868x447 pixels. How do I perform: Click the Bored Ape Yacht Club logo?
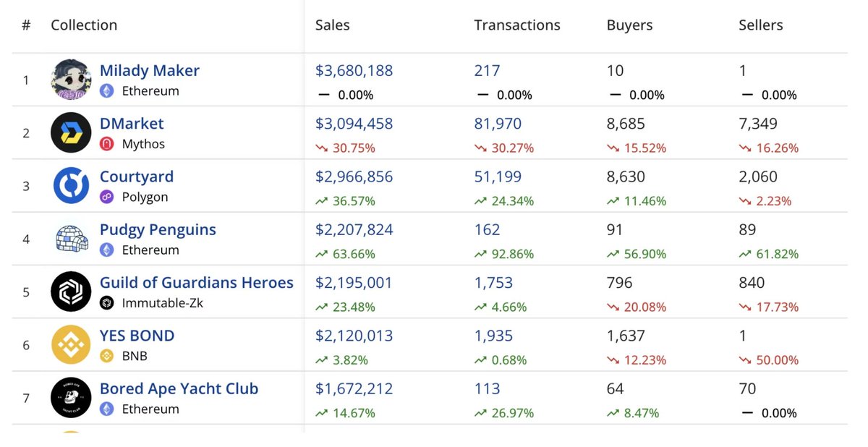click(x=71, y=398)
